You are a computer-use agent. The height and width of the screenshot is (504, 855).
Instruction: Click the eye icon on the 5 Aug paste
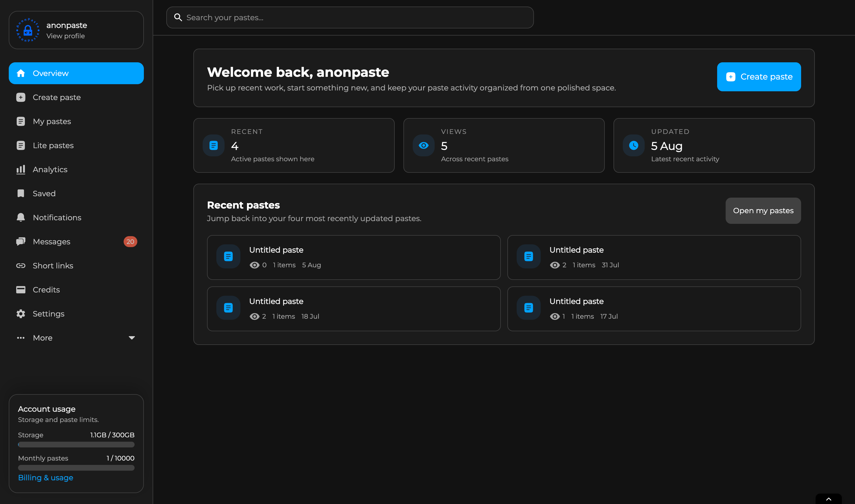pyautogui.click(x=255, y=265)
